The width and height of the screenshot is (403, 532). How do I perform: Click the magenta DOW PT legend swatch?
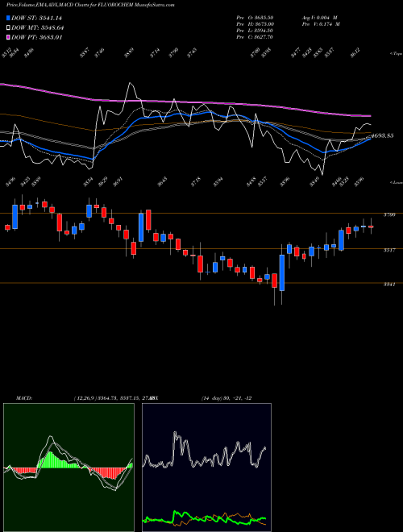(x=8, y=37)
